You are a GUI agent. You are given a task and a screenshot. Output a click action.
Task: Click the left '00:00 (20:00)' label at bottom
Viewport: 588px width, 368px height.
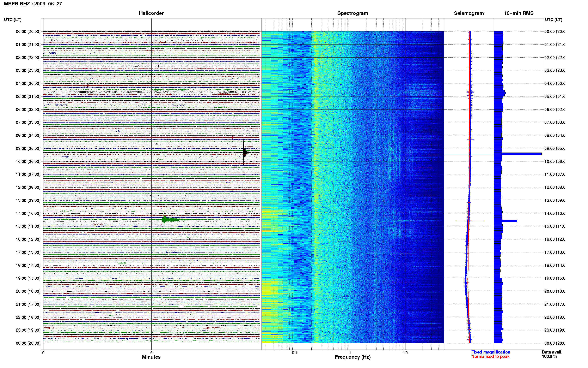point(28,343)
